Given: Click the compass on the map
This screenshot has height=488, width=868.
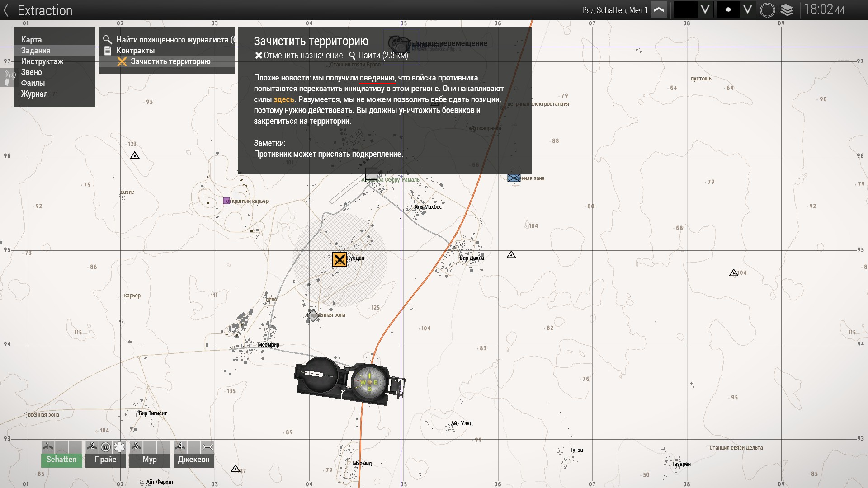Looking at the screenshot, I should coord(349,380).
